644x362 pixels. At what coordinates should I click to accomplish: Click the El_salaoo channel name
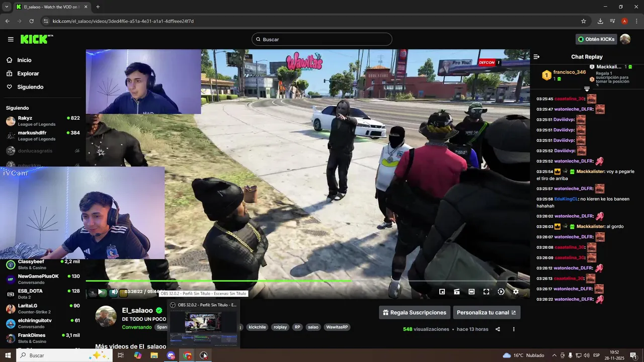coord(137,310)
